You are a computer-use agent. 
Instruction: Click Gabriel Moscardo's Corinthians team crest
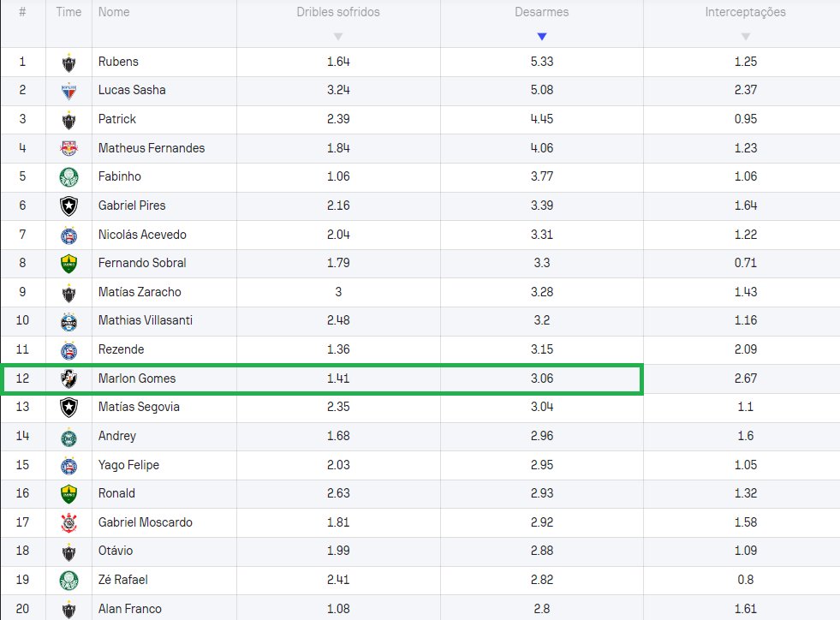click(x=69, y=522)
